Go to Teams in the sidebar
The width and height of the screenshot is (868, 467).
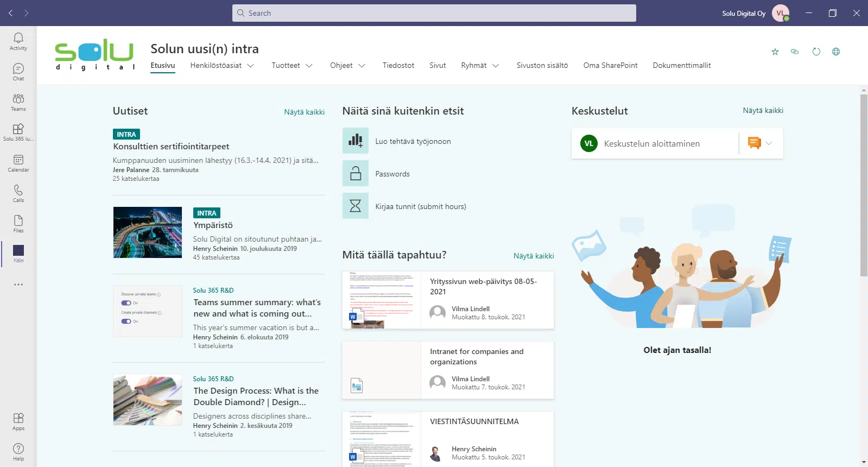pyautogui.click(x=18, y=102)
